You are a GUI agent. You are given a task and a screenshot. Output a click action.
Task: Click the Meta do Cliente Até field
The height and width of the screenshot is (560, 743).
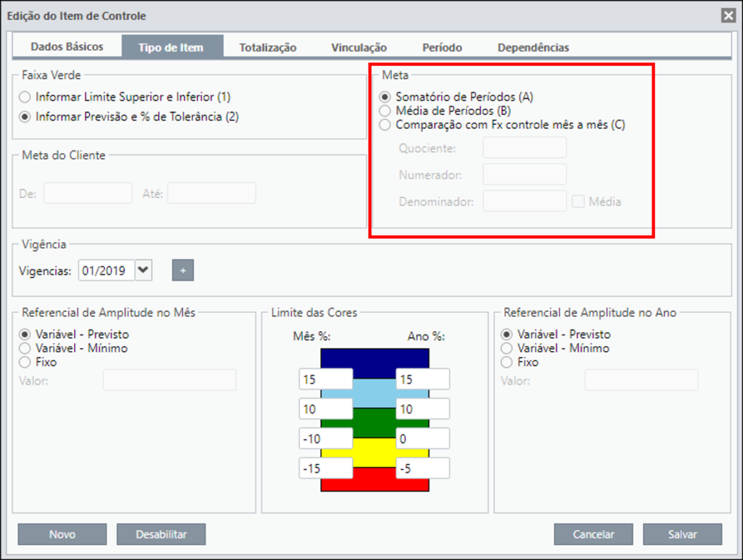[211, 193]
